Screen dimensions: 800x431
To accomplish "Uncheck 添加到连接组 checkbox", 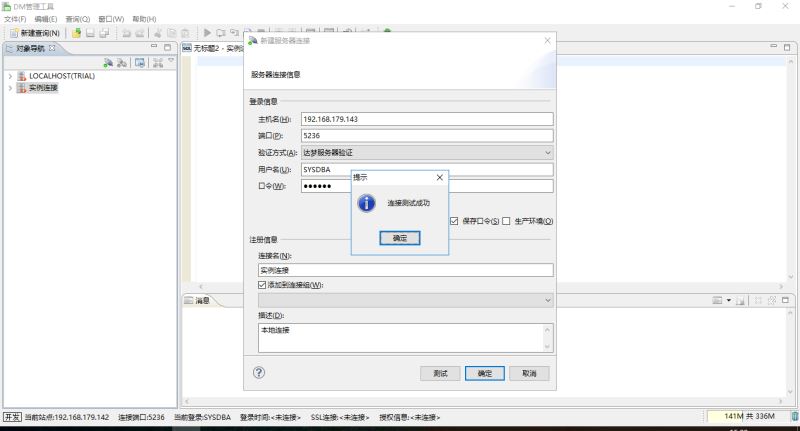I will 262,285.
